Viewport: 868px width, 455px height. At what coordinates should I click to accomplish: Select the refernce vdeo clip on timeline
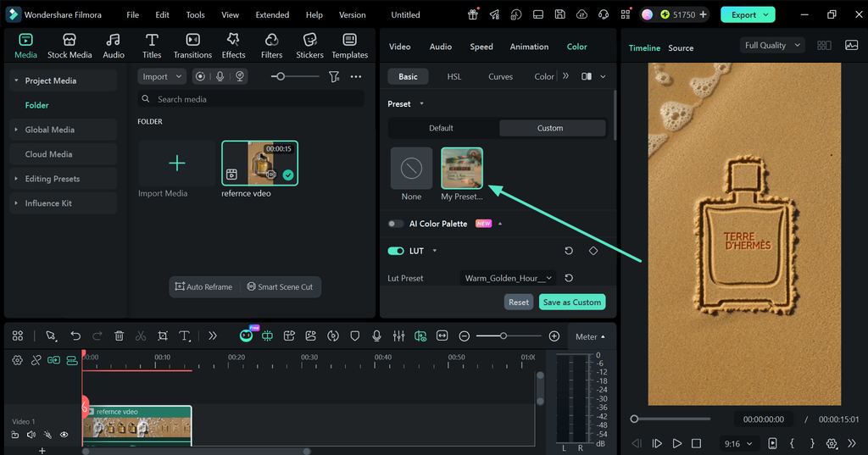(x=136, y=425)
